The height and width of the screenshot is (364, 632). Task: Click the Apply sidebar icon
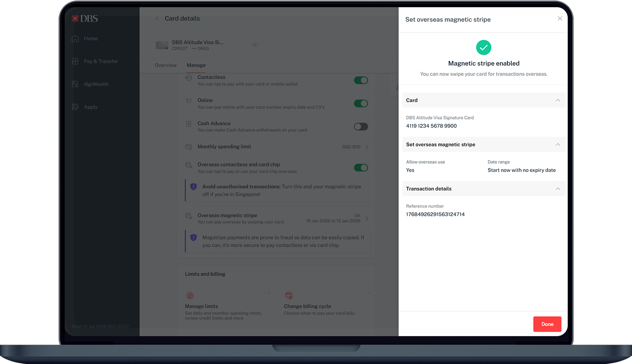(75, 107)
